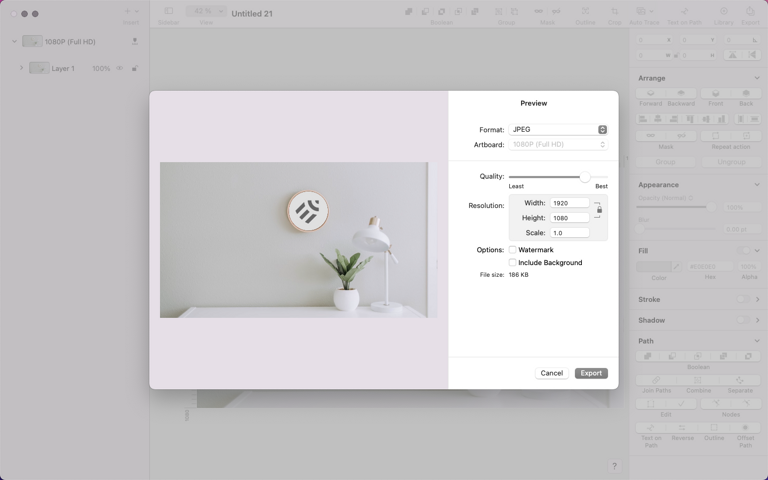
Task: Click the Height field showing 1080
Action: click(570, 218)
